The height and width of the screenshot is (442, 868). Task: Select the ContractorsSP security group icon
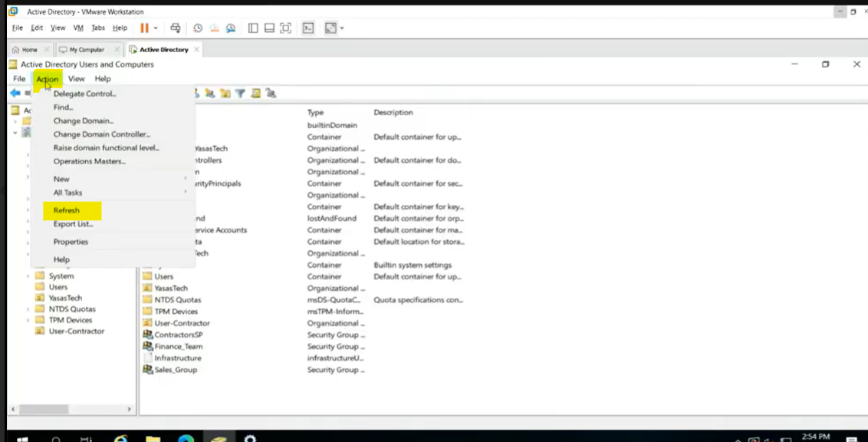click(148, 335)
